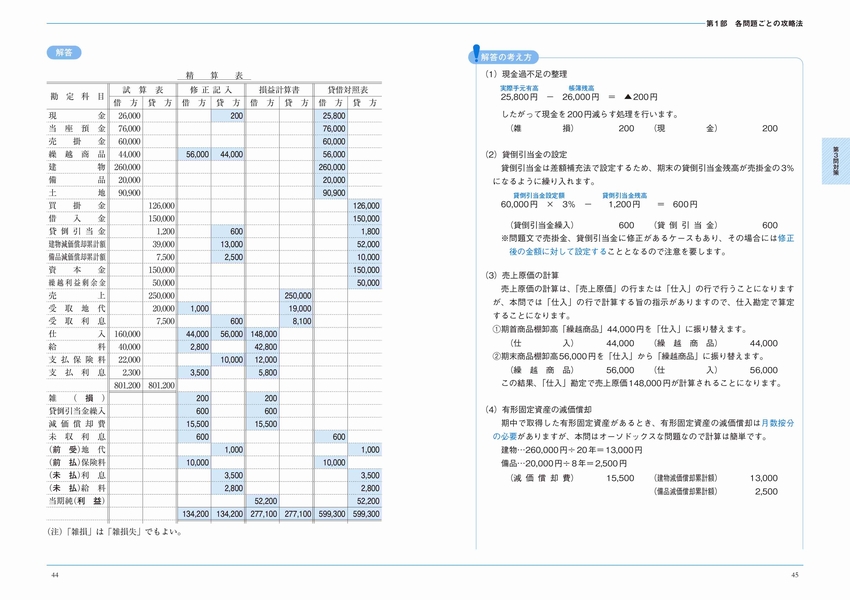Click the small blue label 実際手元有高

point(519,88)
